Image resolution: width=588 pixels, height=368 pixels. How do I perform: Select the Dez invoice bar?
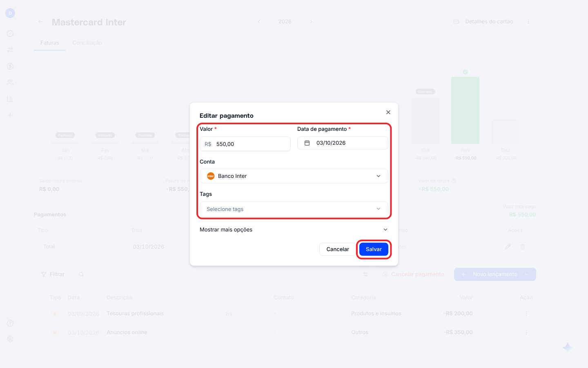(505, 132)
